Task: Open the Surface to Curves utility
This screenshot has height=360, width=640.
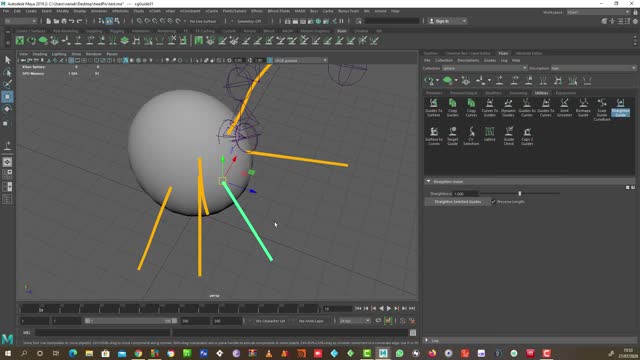Action: click(433, 136)
